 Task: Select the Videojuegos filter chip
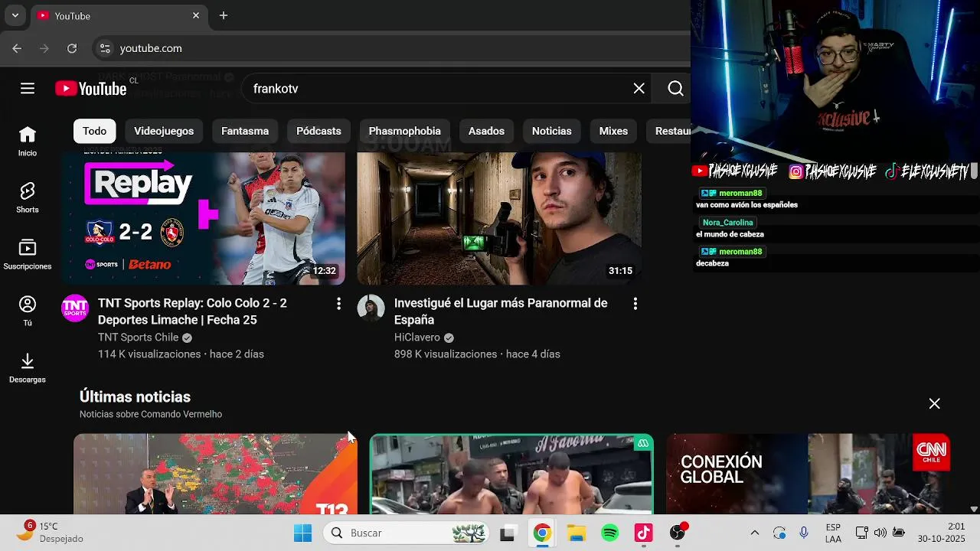point(164,131)
